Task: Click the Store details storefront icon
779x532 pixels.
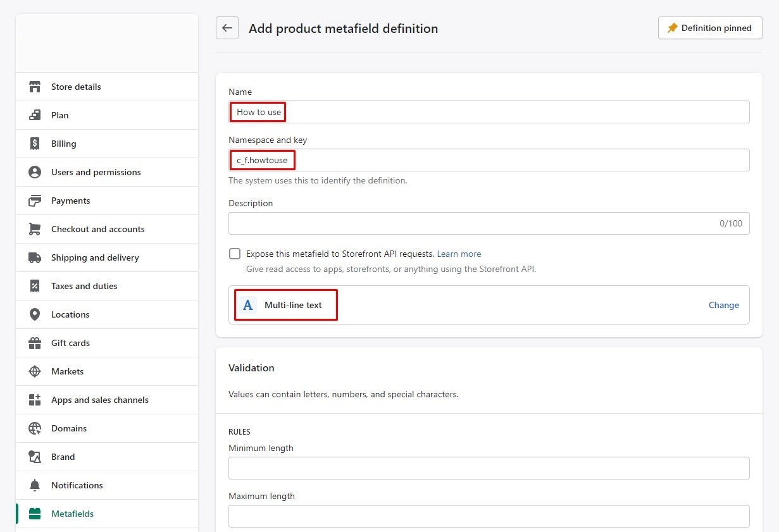Action: point(35,87)
